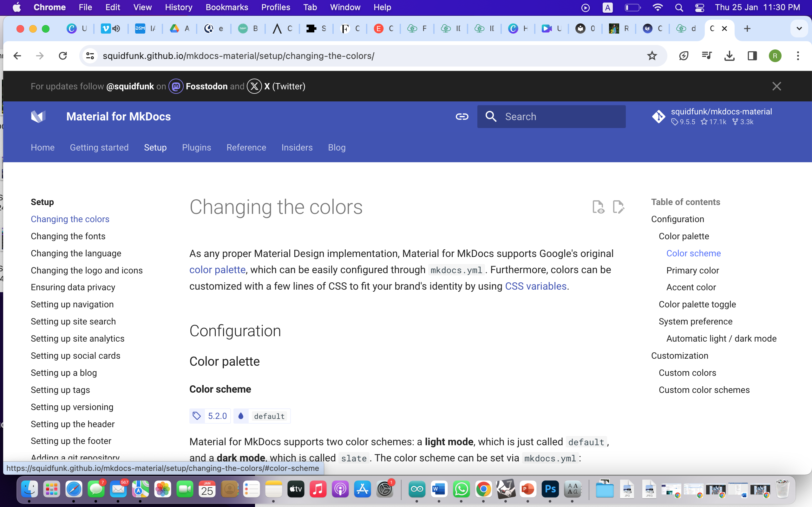Click the color palette hyperlink in text
812x507 pixels.
click(216, 269)
